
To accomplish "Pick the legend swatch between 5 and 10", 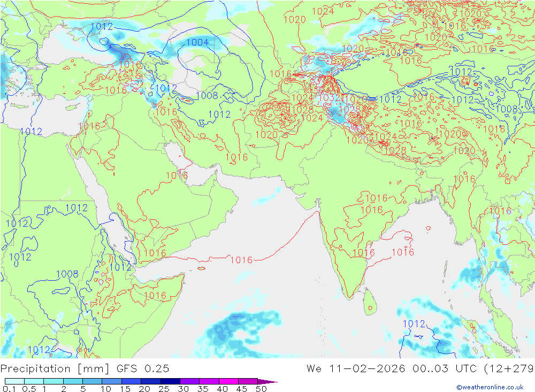I will [93, 381].
